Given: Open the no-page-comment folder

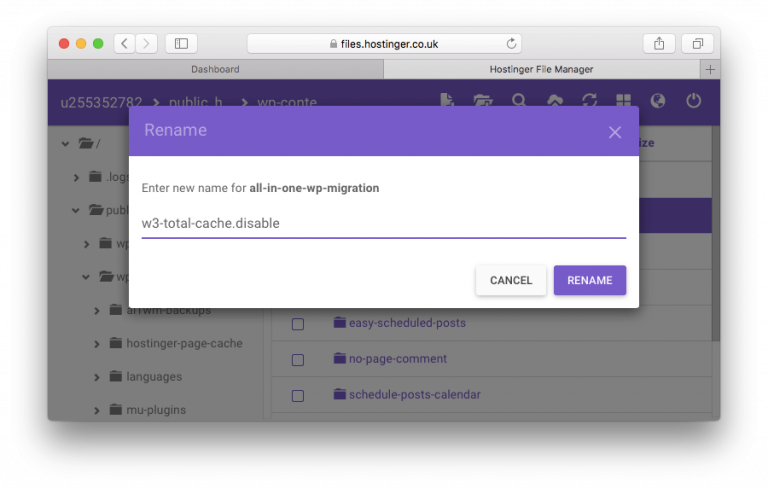Looking at the screenshot, I should pos(398,359).
